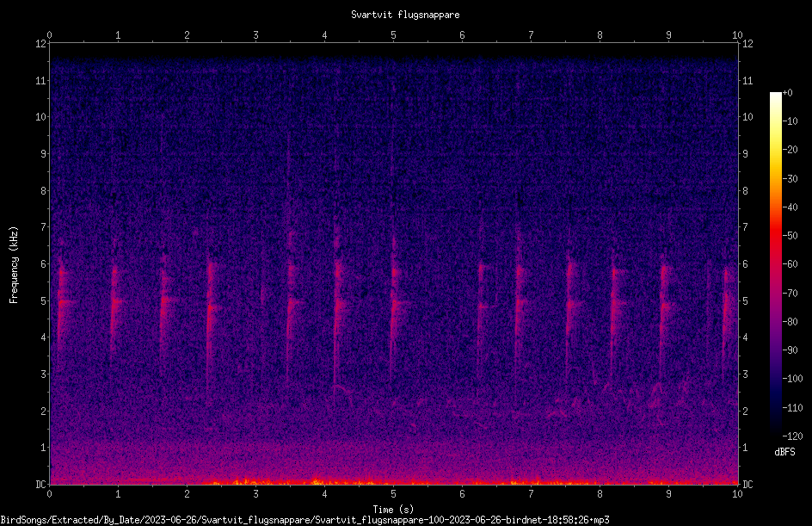Click "8" on the bottom time axis

(x=600, y=494)
